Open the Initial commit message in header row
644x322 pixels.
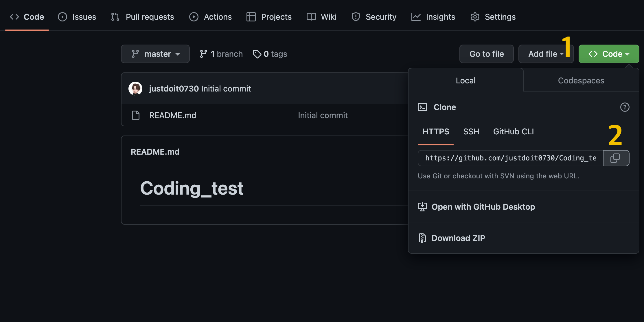(226, 89)
